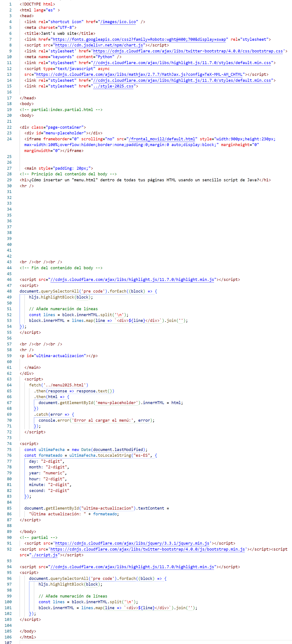Click 'menu-placeholder' string on line 67
The height and width of the screenshot is (644, 292).
coord(117,403)
